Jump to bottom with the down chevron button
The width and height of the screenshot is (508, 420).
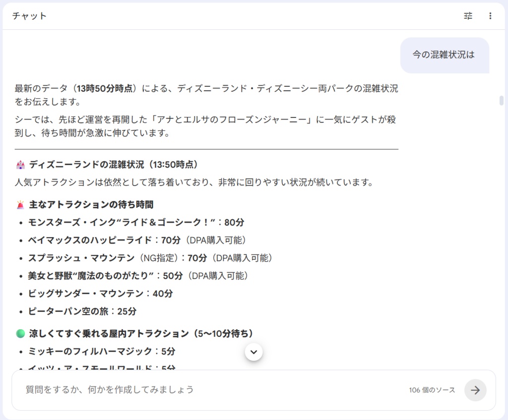tap(254, 352)
